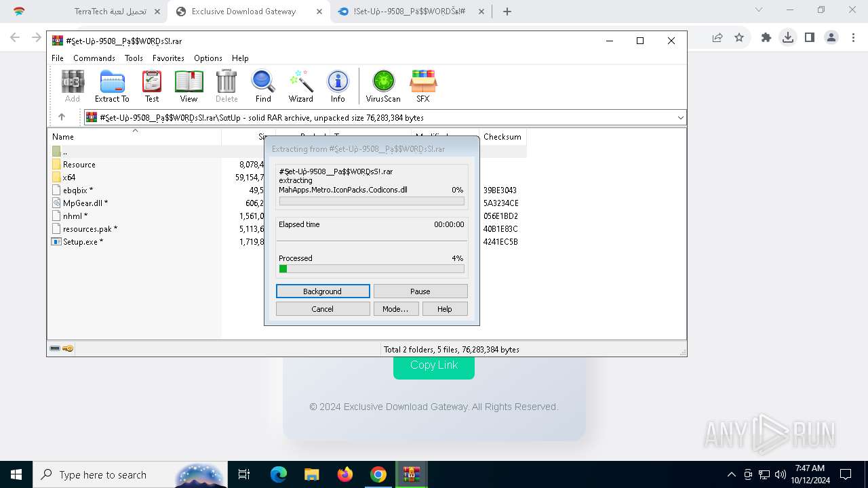868x488 pixels.
Task: Open the notifications center icon
Action: (846, 474)
